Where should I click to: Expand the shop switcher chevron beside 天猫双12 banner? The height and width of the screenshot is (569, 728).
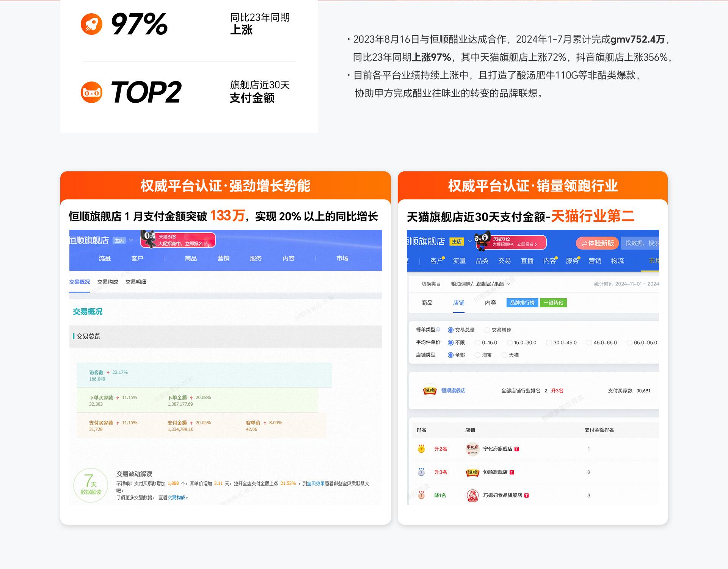[x=470, y=241]
